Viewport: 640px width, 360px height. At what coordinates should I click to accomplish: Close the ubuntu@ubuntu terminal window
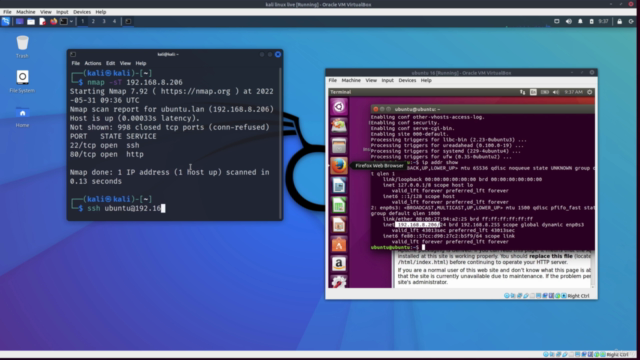(376, 109)
